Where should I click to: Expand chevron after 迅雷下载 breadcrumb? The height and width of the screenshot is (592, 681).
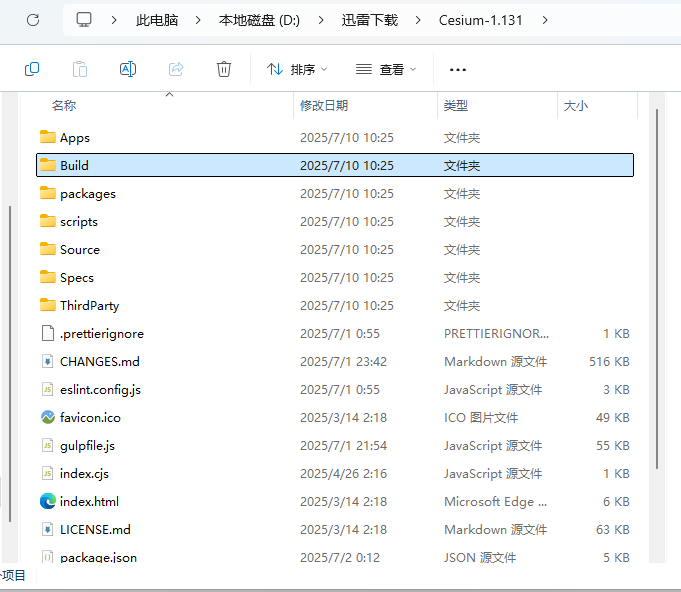click(418, 20)
